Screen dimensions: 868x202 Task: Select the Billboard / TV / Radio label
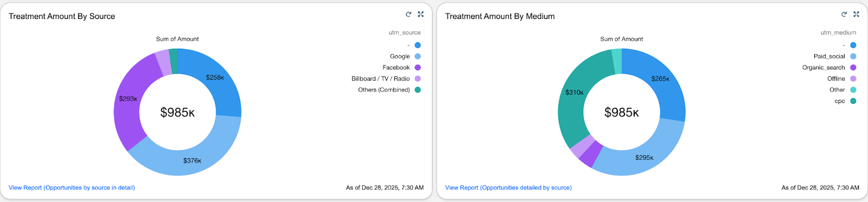click(381, 79)
